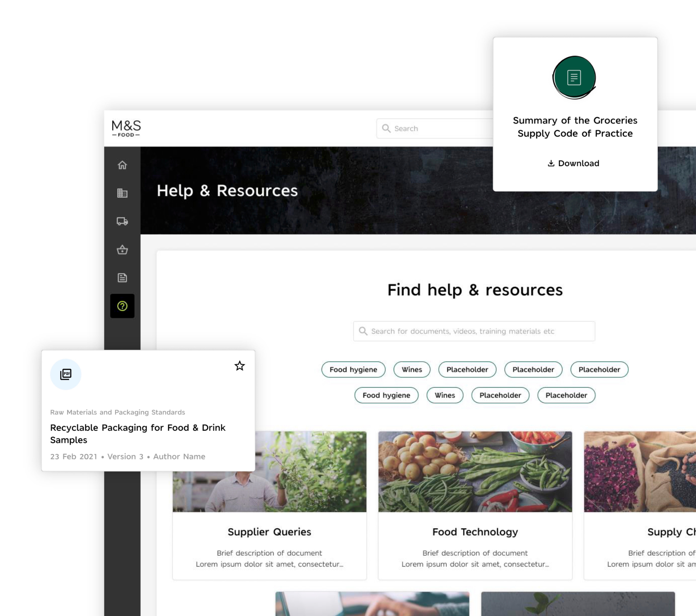The width and height of the screenshot is (696, 616).
Task: Select the second-row Wines tag
Action: (445, 395)
